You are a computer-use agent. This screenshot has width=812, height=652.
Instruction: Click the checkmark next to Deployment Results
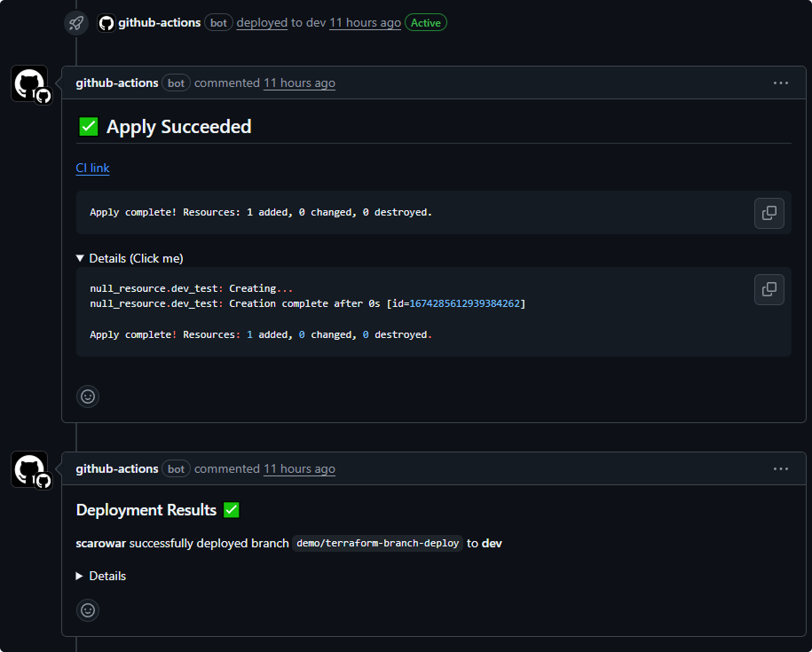click(232, 510)
